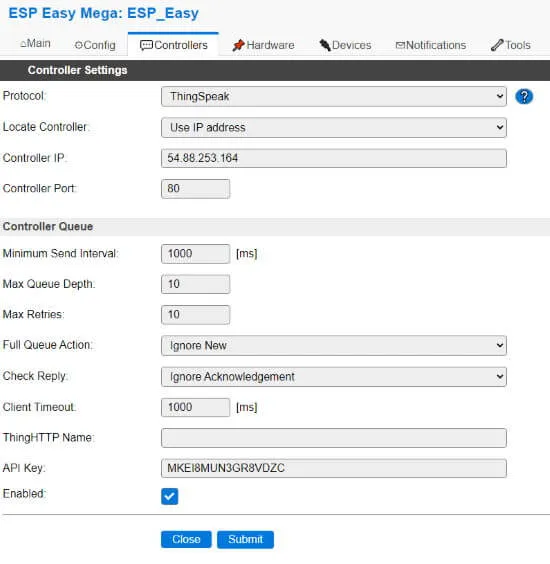Select the Controllers tab
550x564 pixels.
pos(173,45)
